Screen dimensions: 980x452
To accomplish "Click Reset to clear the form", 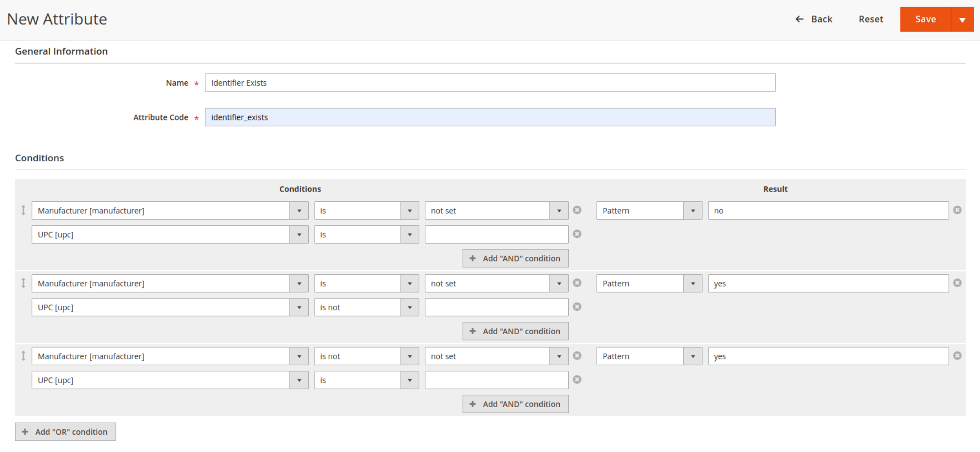I will (871, 20).
